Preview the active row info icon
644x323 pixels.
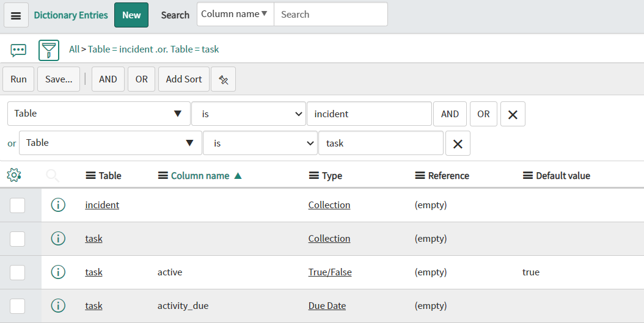click(x=58, y=272)
